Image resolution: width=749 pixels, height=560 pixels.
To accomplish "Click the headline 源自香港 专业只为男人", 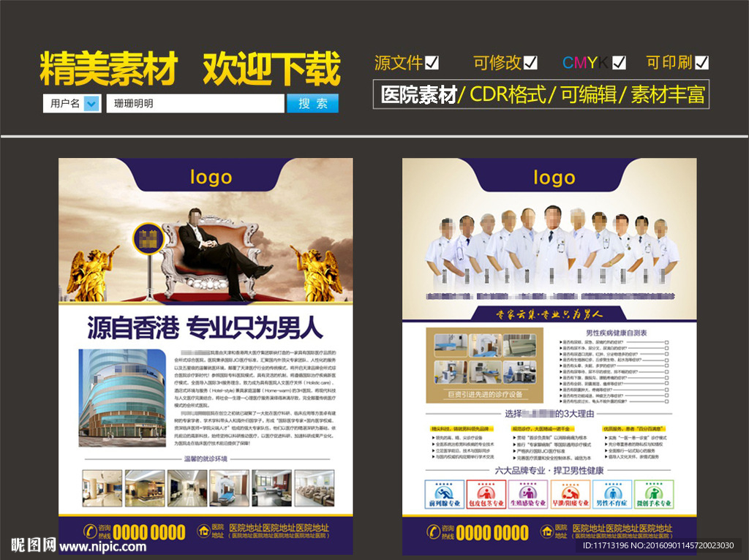I will tap(205, 328).
